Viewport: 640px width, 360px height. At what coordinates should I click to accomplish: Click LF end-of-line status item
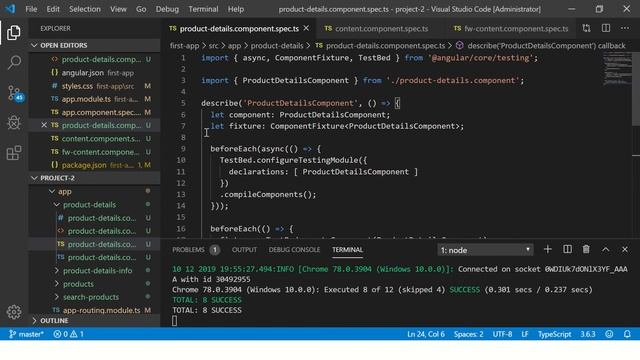click(x=524, y=334)
